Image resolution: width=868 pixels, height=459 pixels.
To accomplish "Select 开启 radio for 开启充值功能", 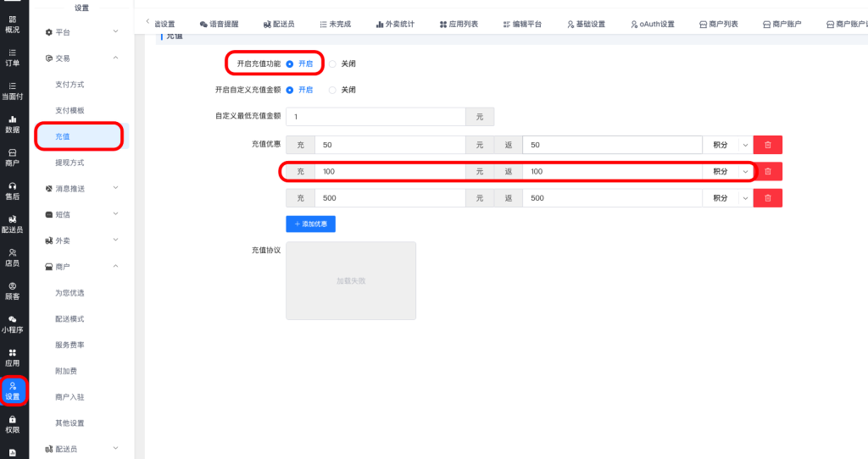I will click(290, 64).
